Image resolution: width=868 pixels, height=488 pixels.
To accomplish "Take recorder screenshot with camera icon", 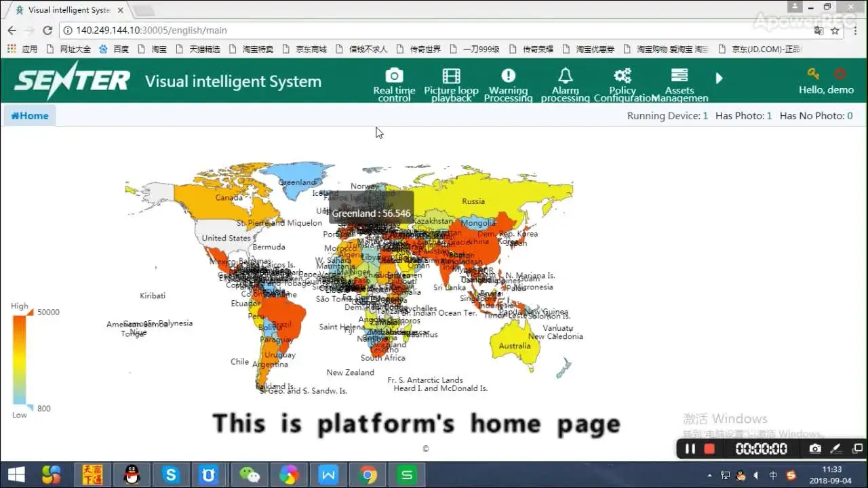I will 815,449.
